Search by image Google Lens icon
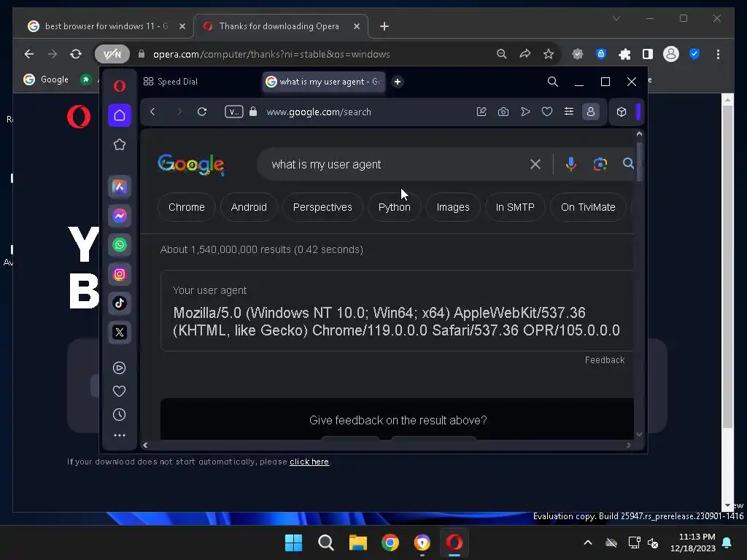This screenshot has height=560, width=747. coord(600,164)
